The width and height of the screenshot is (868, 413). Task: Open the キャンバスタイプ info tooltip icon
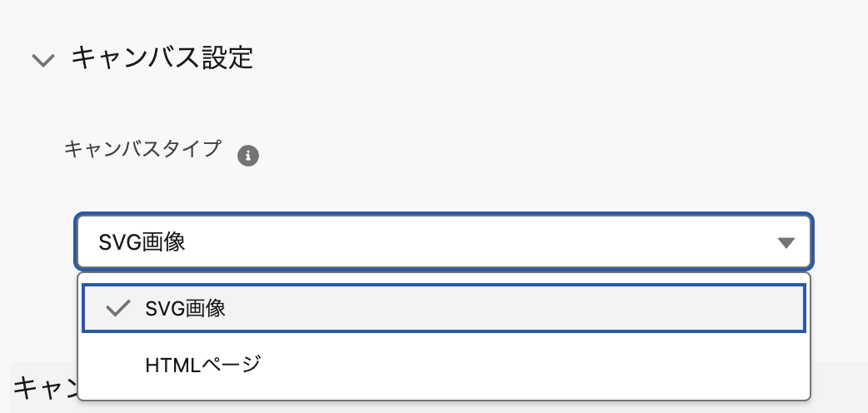tap(248, 156)
